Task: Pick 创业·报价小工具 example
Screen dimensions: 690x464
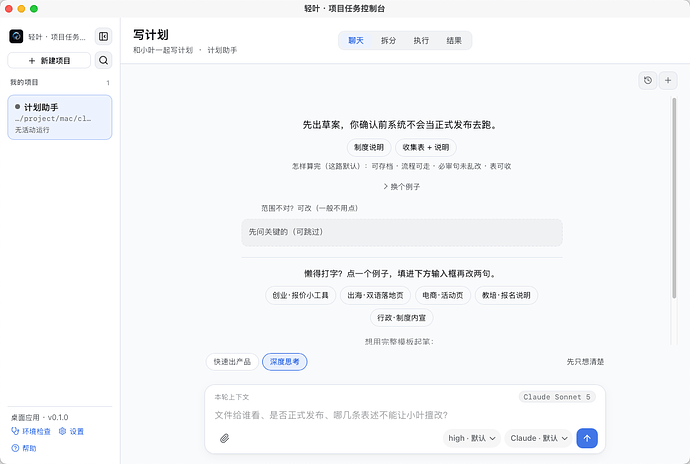Action: coord(301,295)
